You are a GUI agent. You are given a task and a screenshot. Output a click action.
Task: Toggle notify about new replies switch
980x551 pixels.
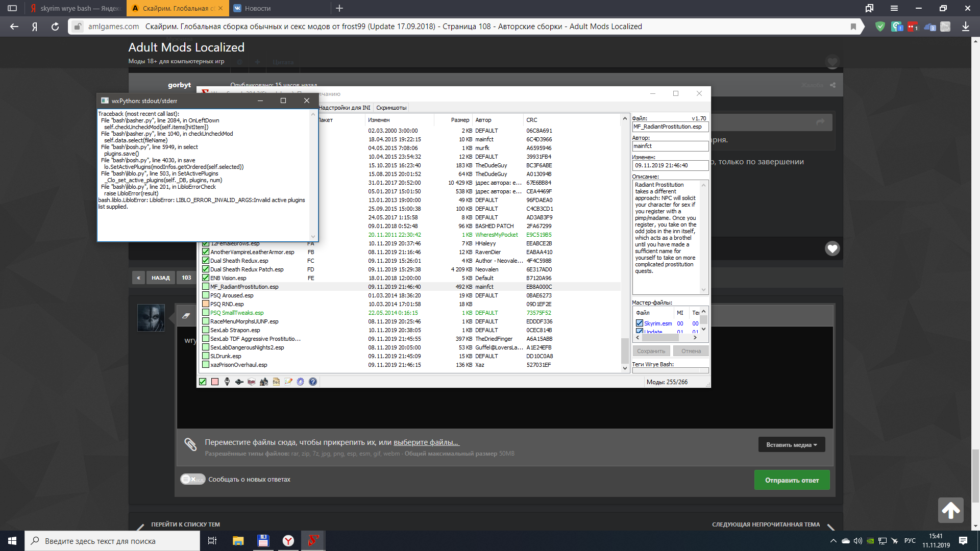coord(192,479)
